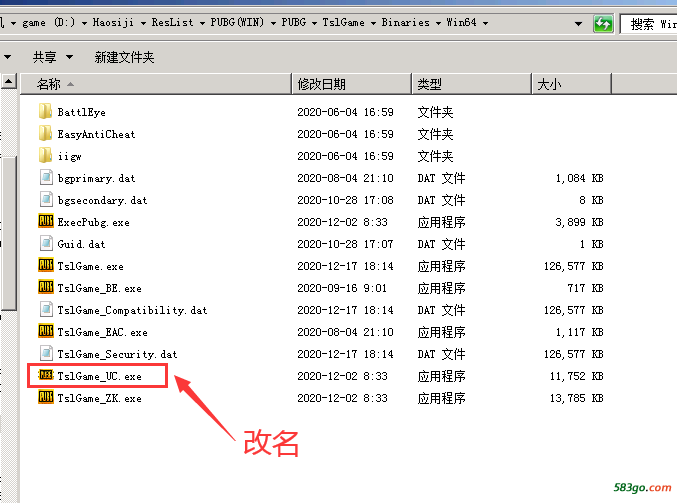Expand the dropdown after Win64 breadcrumb
Viewport: 677px width, 503px height.
(x=485, y=23)
